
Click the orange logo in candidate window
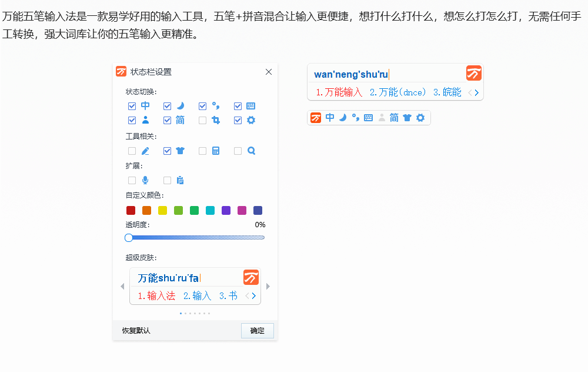[x=473, y=73]
